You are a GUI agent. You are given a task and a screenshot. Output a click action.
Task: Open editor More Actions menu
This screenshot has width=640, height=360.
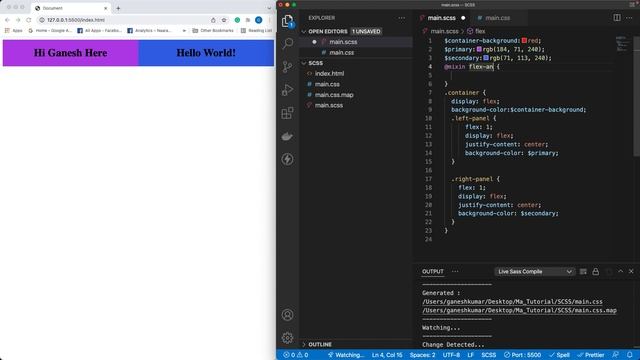(629, 18)
